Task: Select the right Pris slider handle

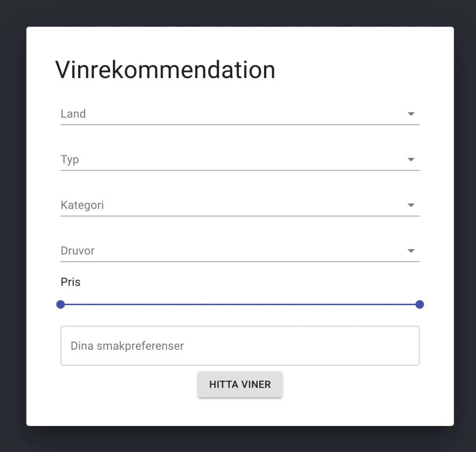Action: click(x=420, y=304)
